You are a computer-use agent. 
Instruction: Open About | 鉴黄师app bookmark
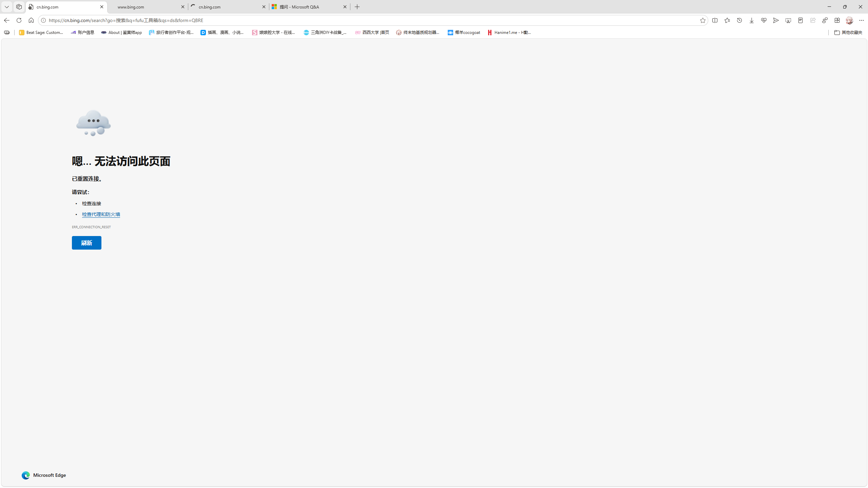(x=121, y=33)
